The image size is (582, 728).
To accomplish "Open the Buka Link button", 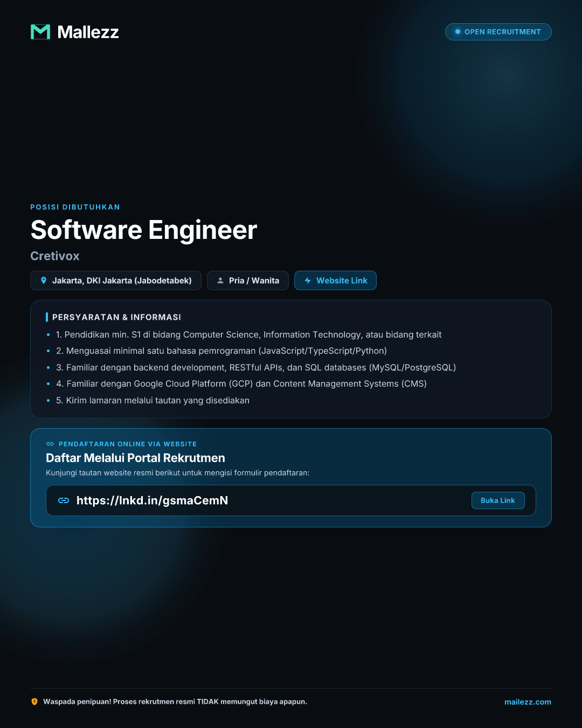I will point(498,500).
